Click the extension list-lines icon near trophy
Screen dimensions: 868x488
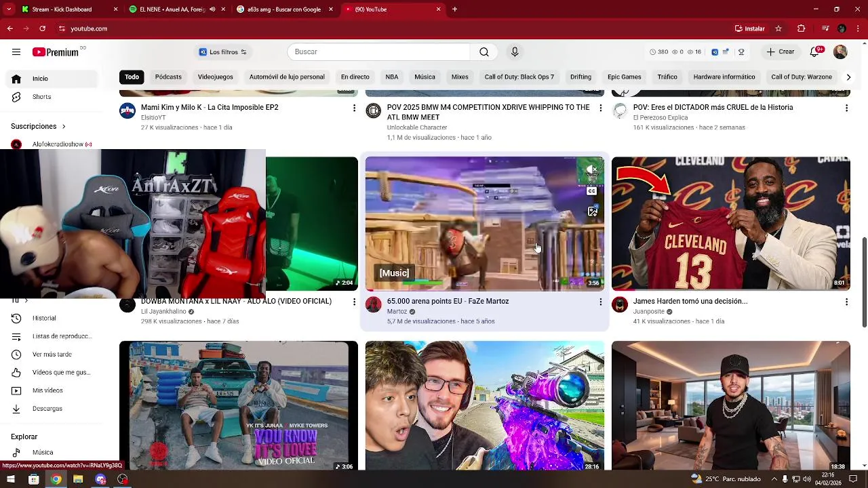[x=726, y=52]
